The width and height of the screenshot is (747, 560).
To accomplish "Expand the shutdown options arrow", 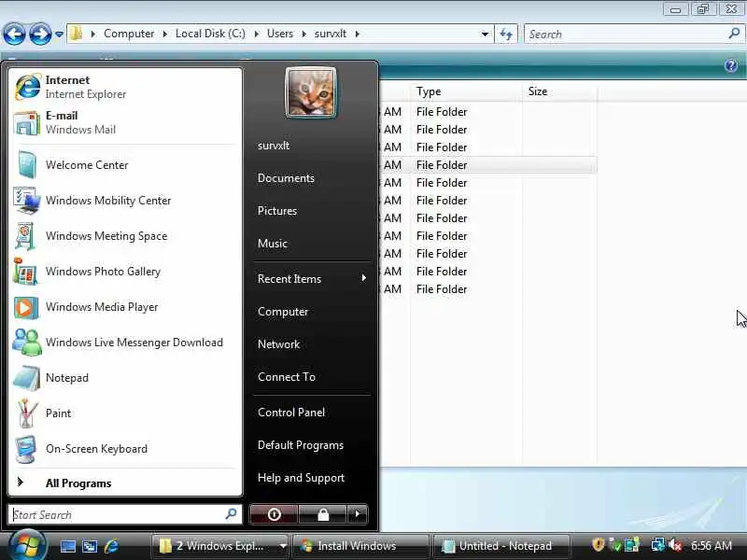I will pyautogui.click(x=358, y=514).
